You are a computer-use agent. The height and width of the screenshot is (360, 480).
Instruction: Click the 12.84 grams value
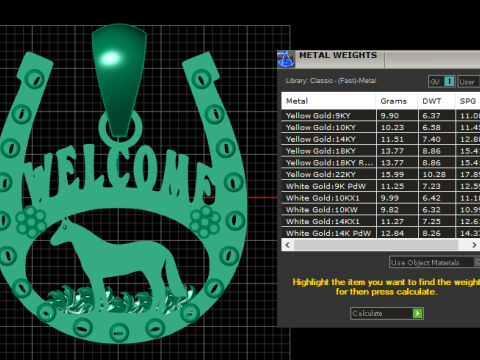pos(392,233)
